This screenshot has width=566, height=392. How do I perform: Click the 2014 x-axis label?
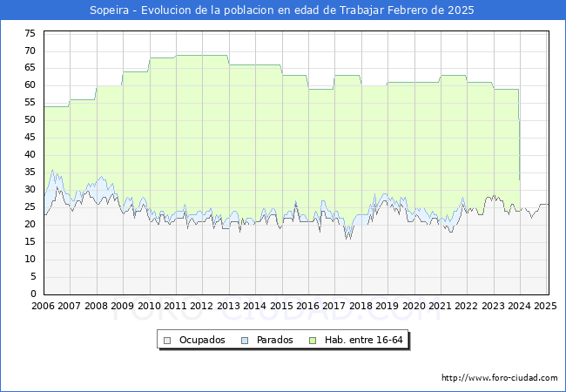point(255,306)
